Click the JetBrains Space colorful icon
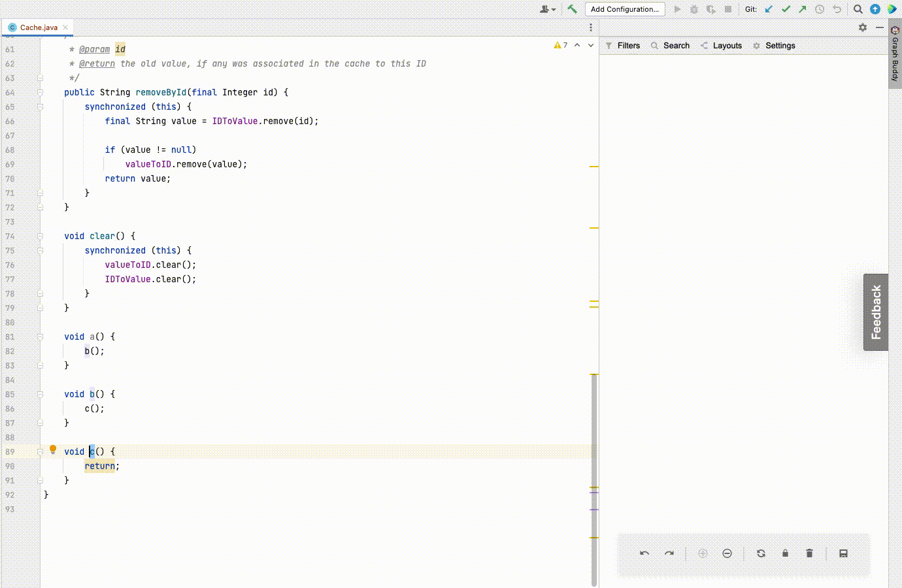Image resolution: width=902 pixels, height=588 pixels. (892, 9)
